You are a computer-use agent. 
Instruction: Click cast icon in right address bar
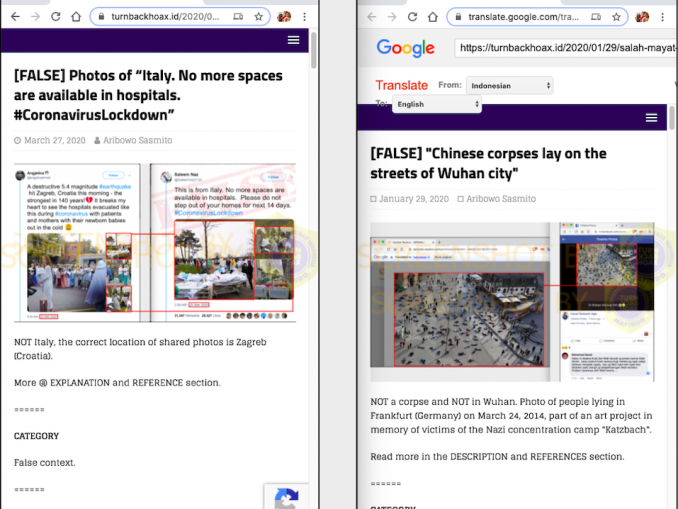click(x=596, y=17)
